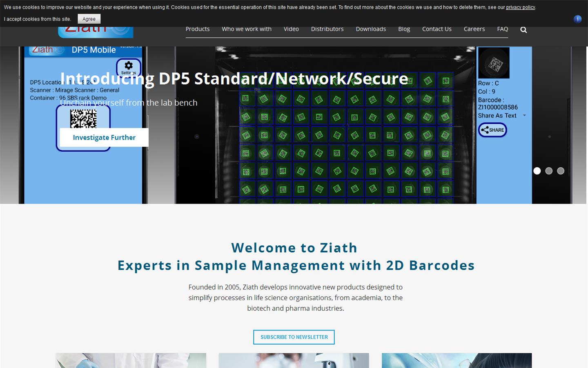Image resolution: width=588 pixels, height=368 pixels.
Task: Select the Careers menu item
Action: point(474,29)
